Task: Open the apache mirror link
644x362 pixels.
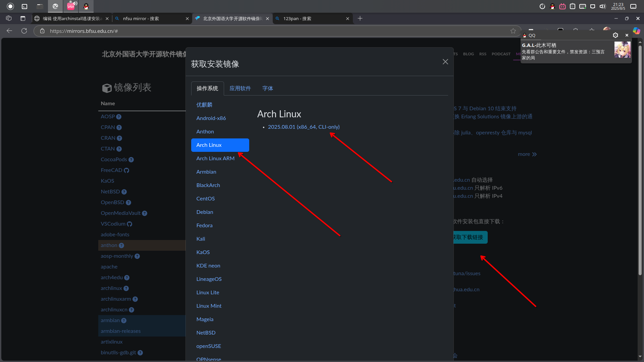Action: pyautogui.click(x=109, y=267)
